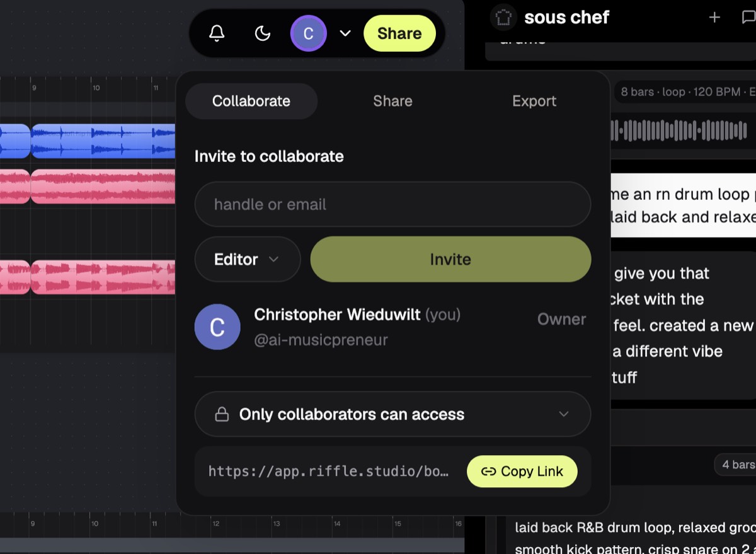Switch to the Share tab in the popup
Screen dimensions: 756x554
pyautogui.click(x=392, y=101)
